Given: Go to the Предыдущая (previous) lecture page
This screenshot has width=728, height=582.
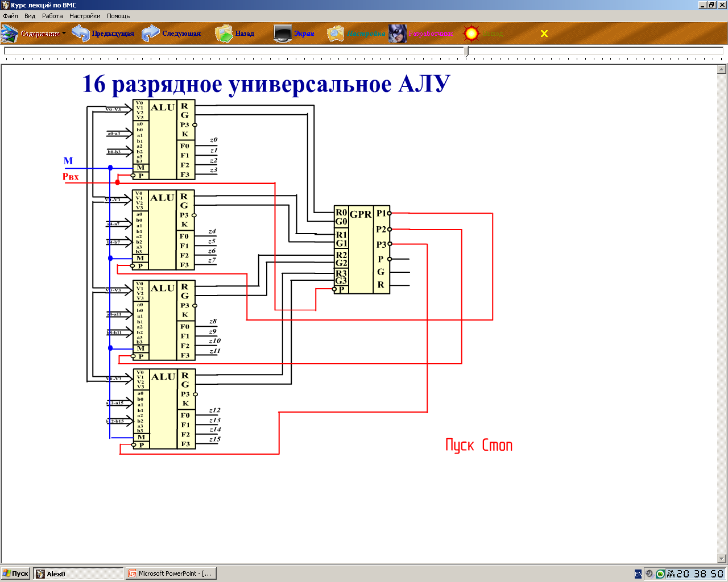Looking at the screenshot, I should coord(104,34).
